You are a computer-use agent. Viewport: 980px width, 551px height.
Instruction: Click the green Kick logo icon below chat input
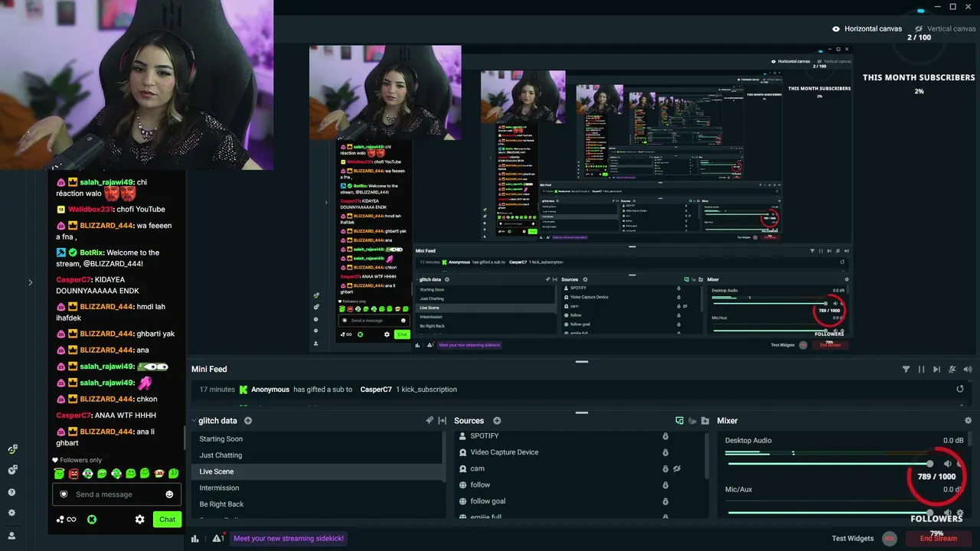coord(92,520)
